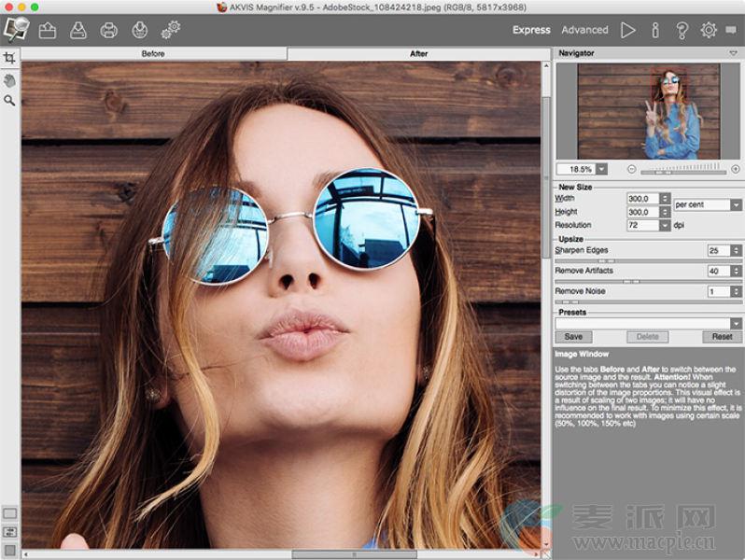Select the Hand tool
This screenshot has height=560, width=745.
[x=9, y=79]
